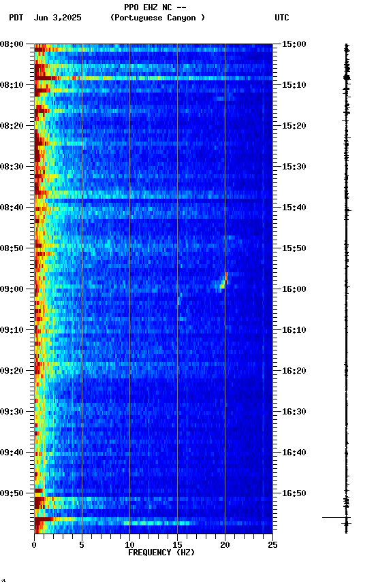Click the bright 20 Hz signal near 16:00

224,281
